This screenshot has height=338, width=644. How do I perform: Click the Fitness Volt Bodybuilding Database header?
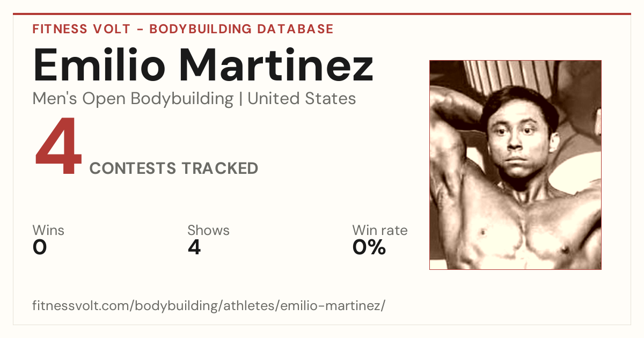[183, 29]
